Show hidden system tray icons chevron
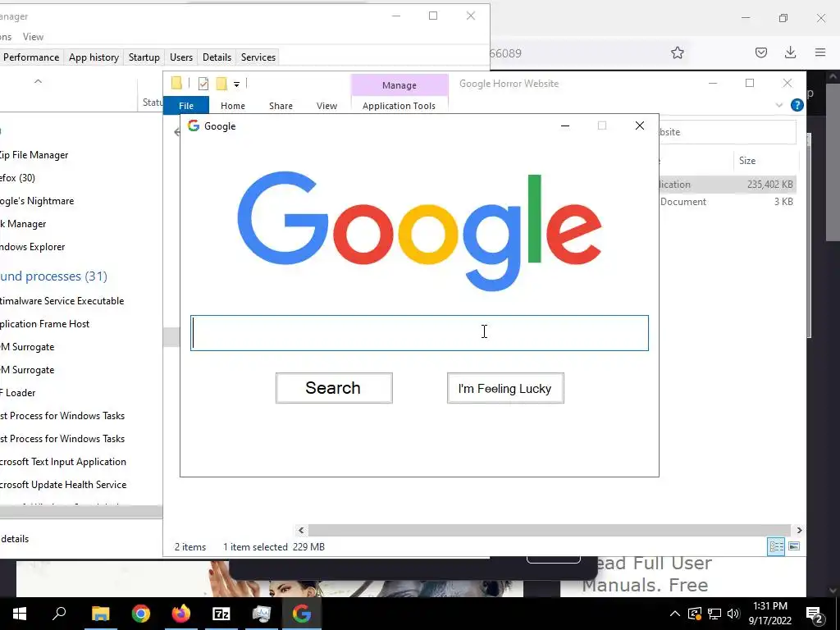Image resolution: width=840 pixels, height=630 pixels. click(x=675, y=614)
